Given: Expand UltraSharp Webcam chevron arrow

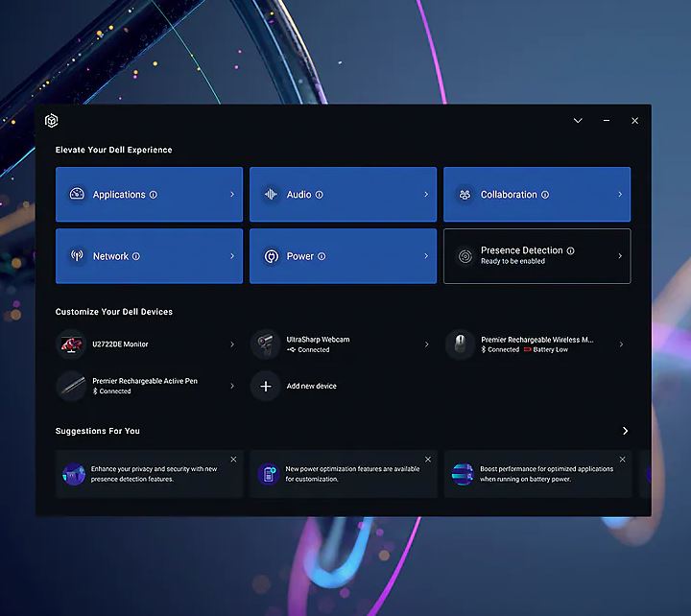Looking at the screenshot, I should point(426,344).
